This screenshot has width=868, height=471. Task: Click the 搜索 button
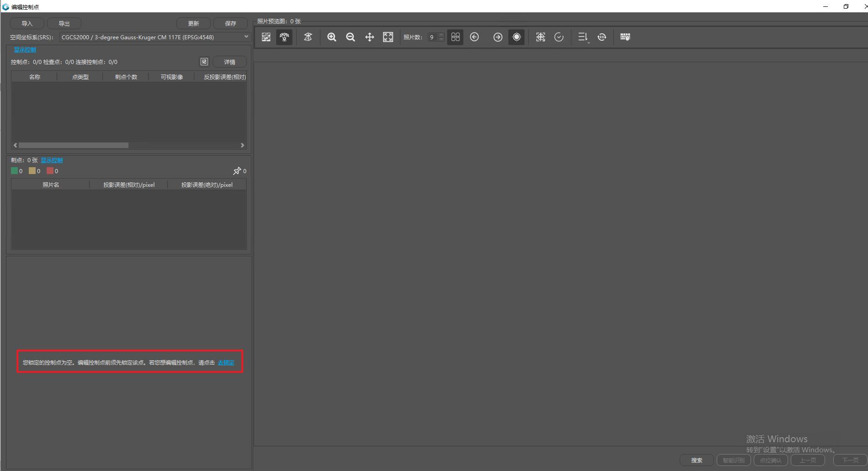tap(697, 460)
